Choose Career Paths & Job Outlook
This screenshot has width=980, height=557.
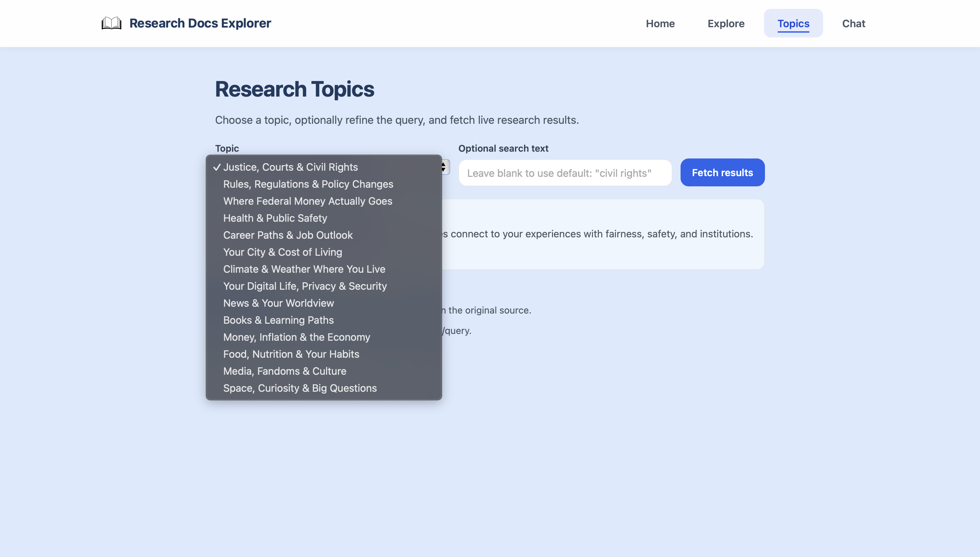point(288,235)
